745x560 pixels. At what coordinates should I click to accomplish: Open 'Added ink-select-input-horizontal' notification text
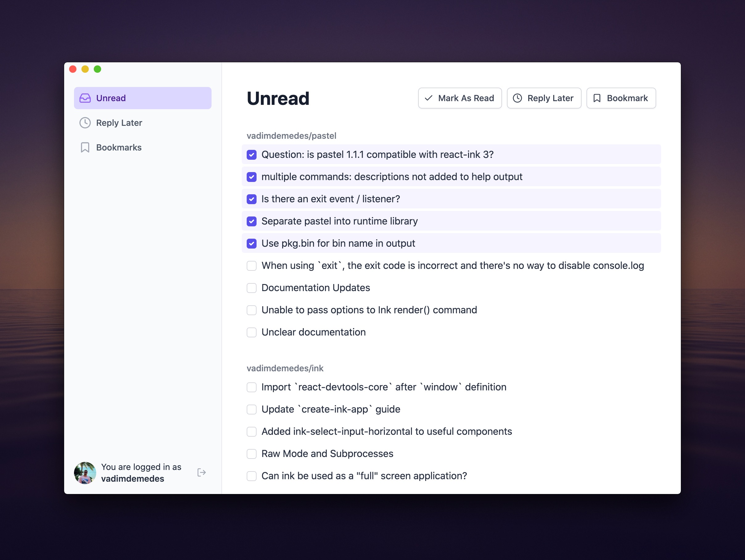[387, 432]
